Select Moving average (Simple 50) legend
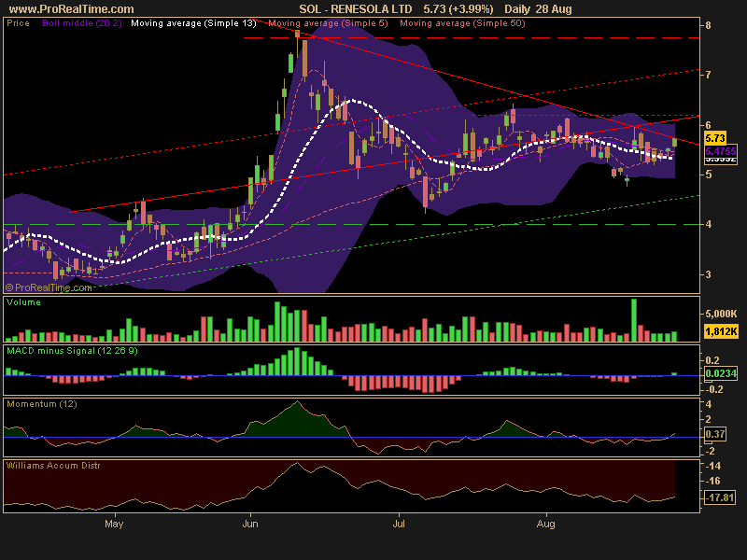Image resolution: width=747 pixels, height=560 pixels. pos(462,22)
